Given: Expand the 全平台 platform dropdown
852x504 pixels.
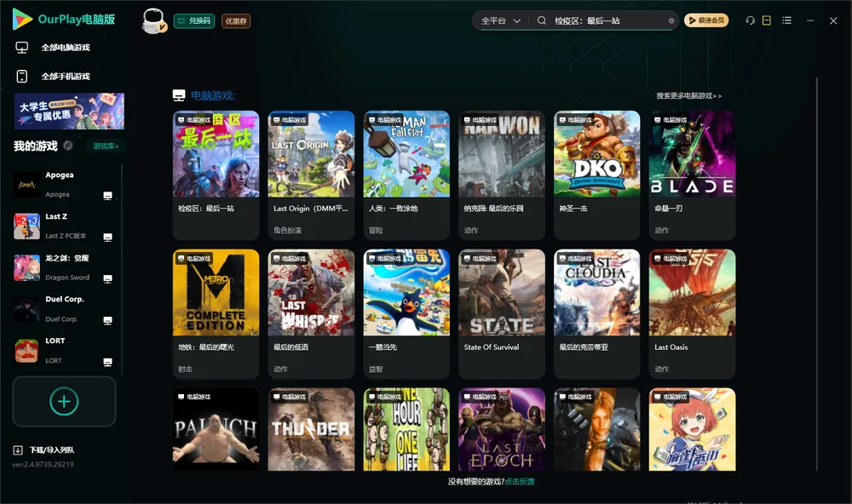Looking at the screenshot, I should [500, 20].
